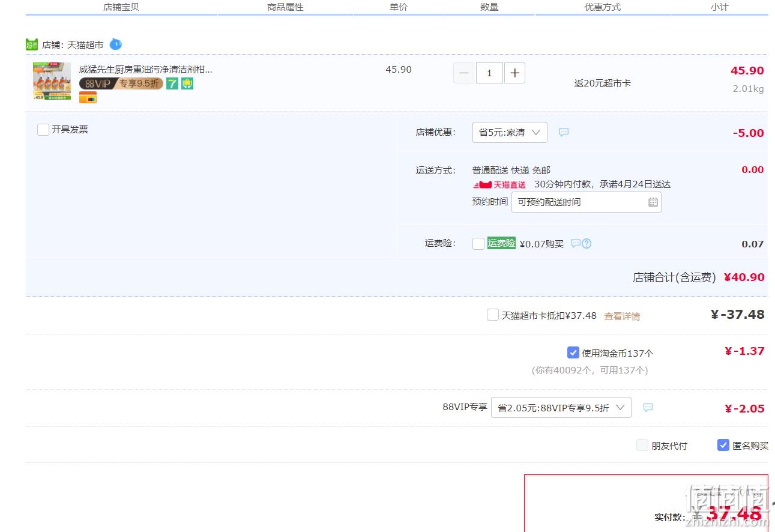
Task: Click the 普通配送 快递 免邮 shipping text
Action: 511,171
